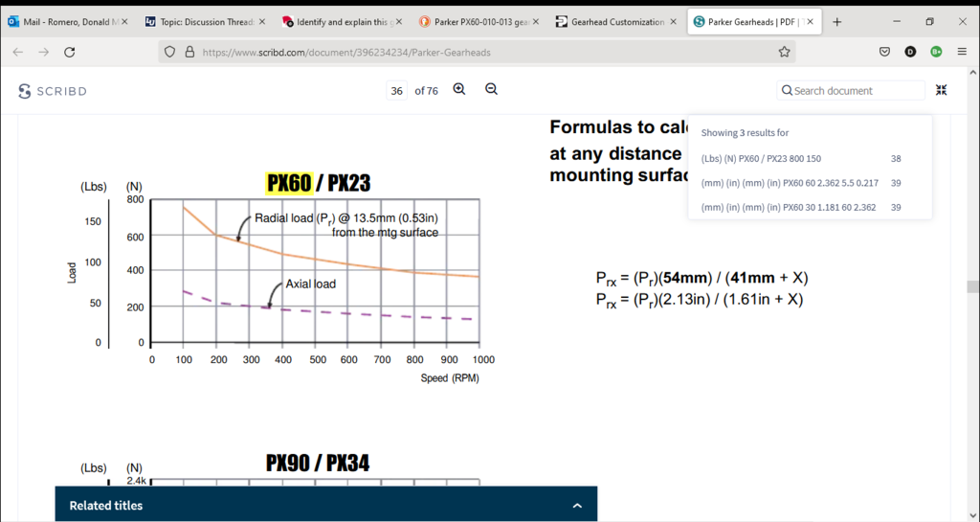980x522 pixels.
Task: Reload the page using the refresh icon
Action: click(x=69, y=52)
